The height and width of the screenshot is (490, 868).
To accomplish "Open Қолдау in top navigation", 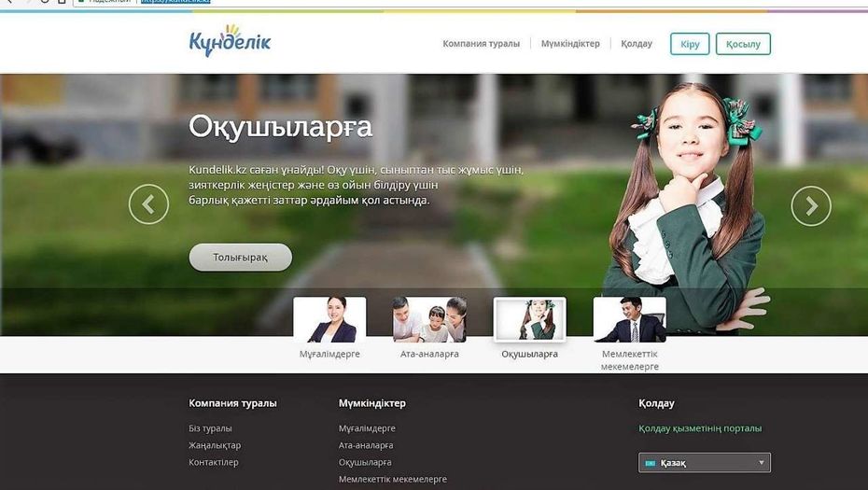I will click(x=636, y=44).
